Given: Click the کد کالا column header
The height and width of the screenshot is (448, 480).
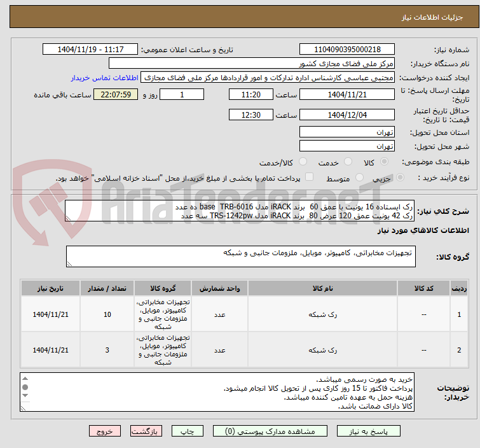Looking at the screenshot, I should [423, 288].
